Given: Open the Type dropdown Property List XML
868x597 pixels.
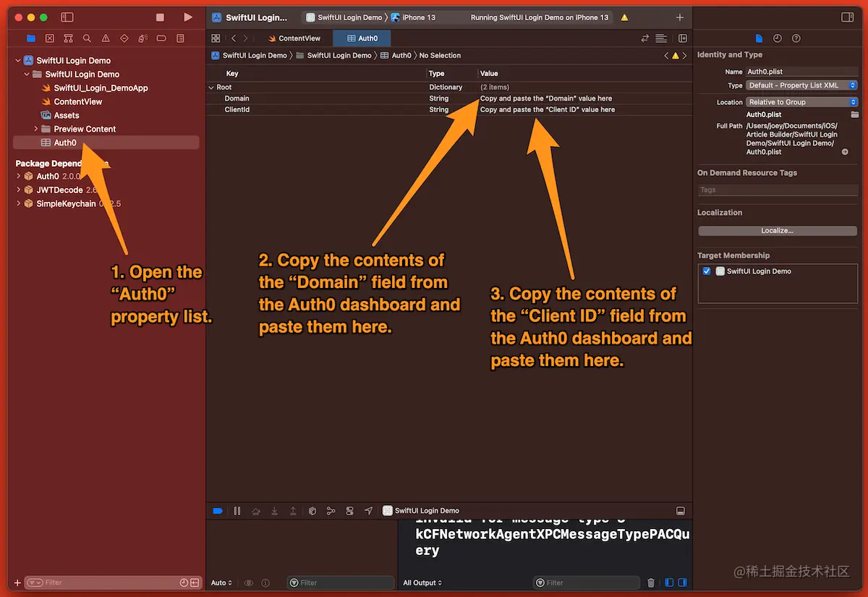Looking at the screenshot, I should 802,85.
